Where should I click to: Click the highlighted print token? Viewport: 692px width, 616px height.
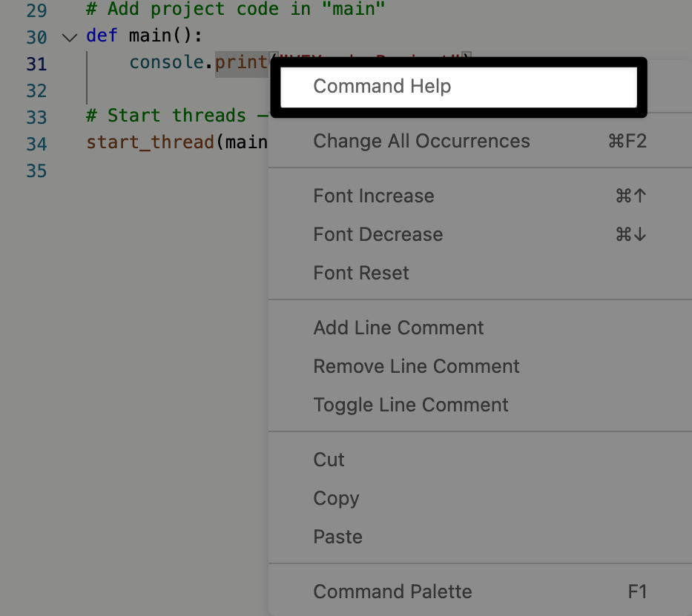point(241,62)
